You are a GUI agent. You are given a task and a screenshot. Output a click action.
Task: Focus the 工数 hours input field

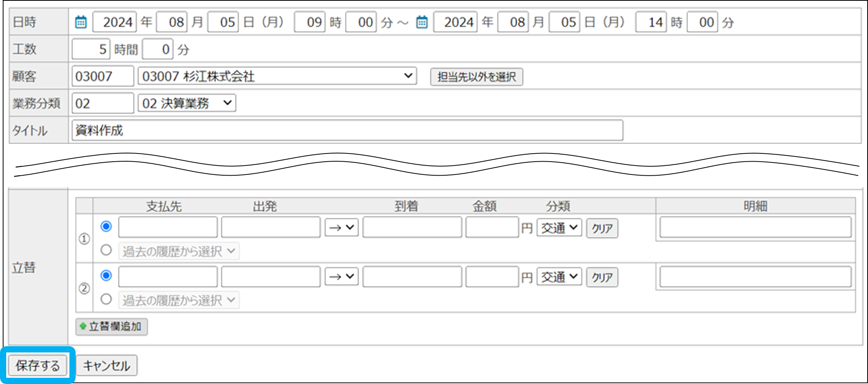pyautogui.click(x=91, y=49)
